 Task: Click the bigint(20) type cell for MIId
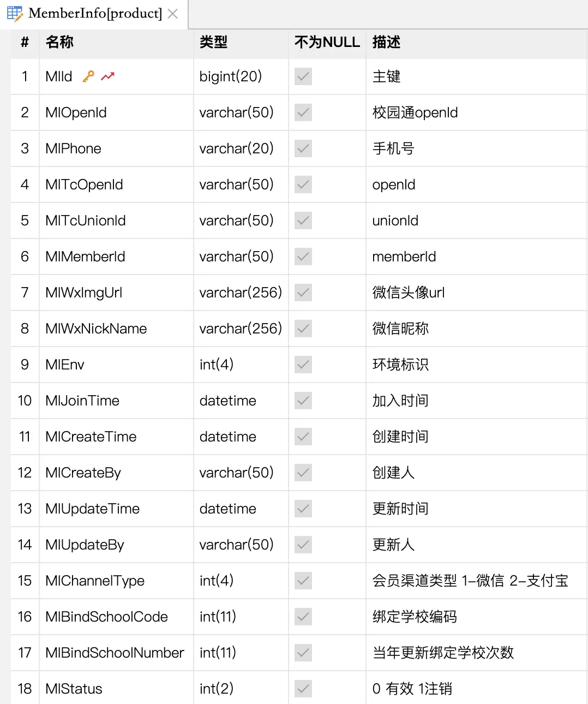(x=231, y=76)
